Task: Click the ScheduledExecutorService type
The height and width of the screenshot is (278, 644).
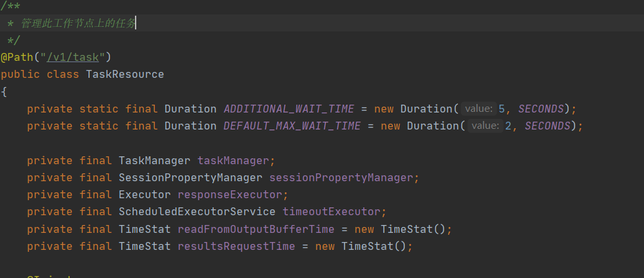Action: 197,212
